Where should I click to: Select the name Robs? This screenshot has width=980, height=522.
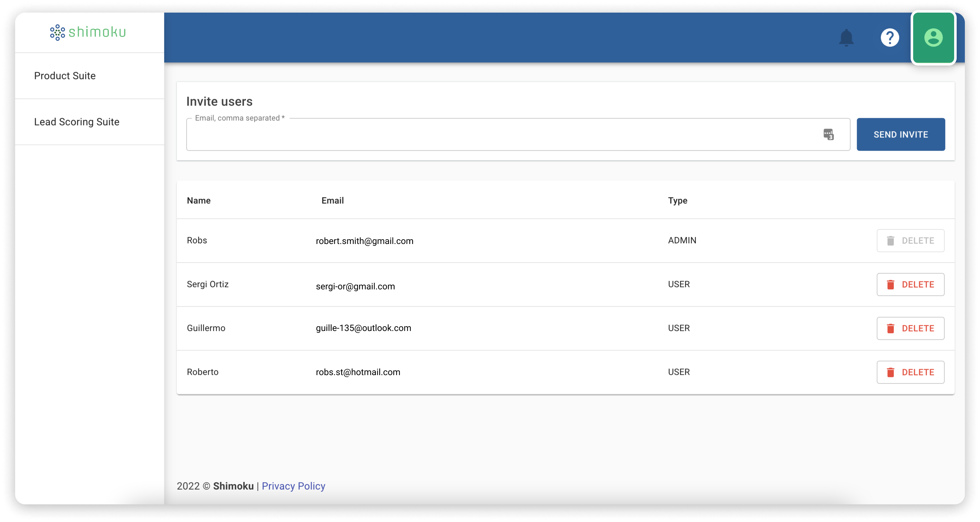[197, 240]
